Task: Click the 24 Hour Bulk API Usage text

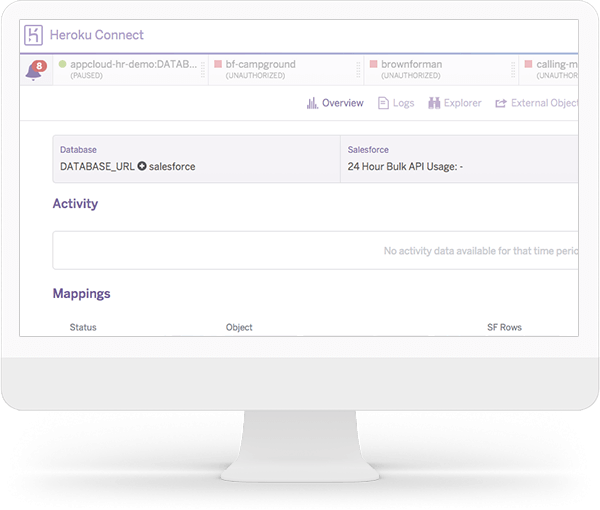Action: pyautogui.click(x=405, y=166)
